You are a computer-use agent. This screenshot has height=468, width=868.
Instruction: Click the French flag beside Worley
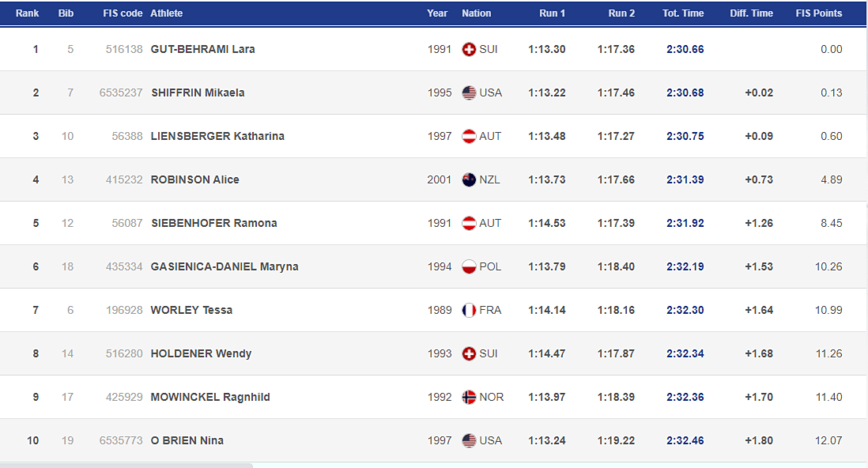469,310
